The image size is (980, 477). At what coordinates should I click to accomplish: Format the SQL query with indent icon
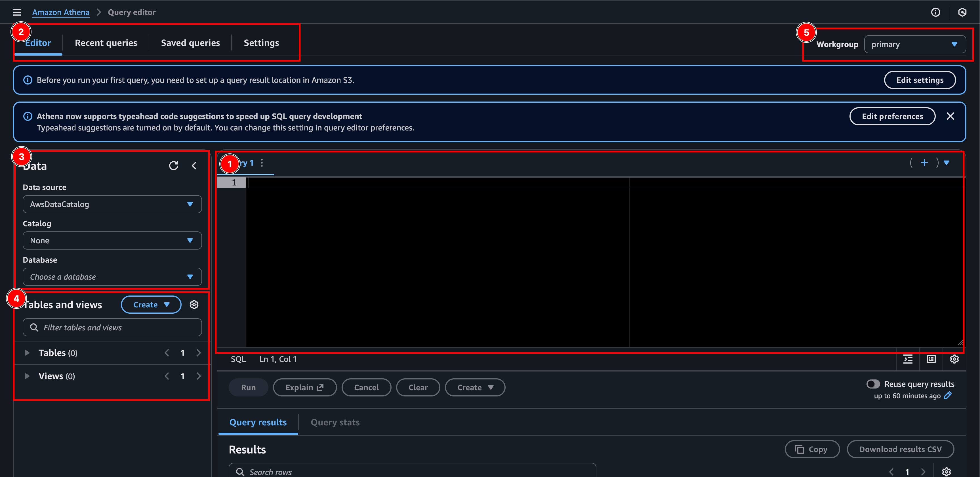coord(908,359)
